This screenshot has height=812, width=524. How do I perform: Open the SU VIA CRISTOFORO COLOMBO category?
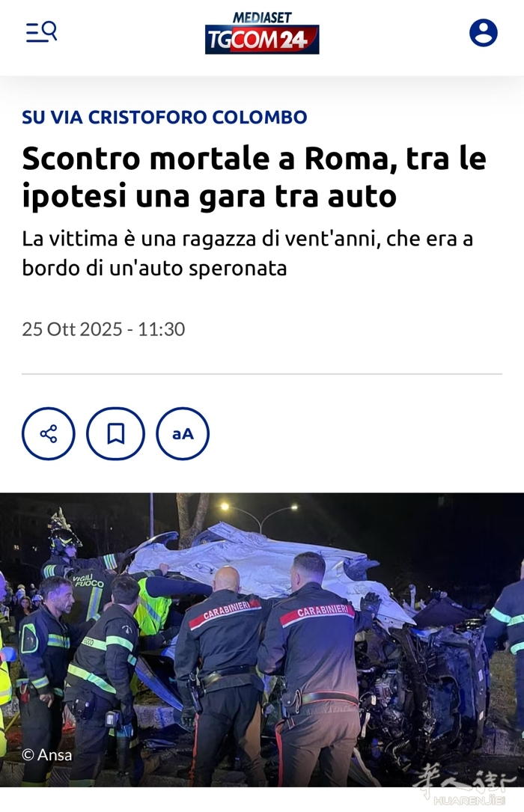tap(165, 117)
